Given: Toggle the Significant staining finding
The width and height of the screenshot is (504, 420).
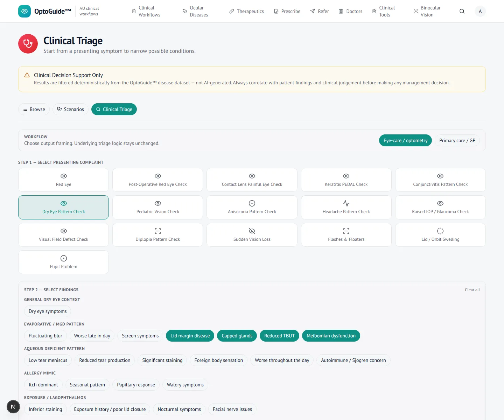Looking at the screenshot, I should tap(162, 360).
